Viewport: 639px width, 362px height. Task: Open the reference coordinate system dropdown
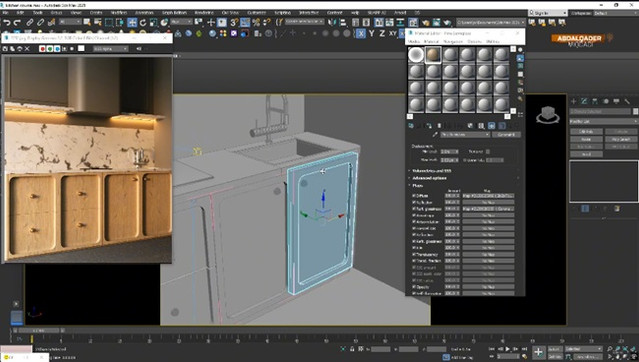point(181,22)
